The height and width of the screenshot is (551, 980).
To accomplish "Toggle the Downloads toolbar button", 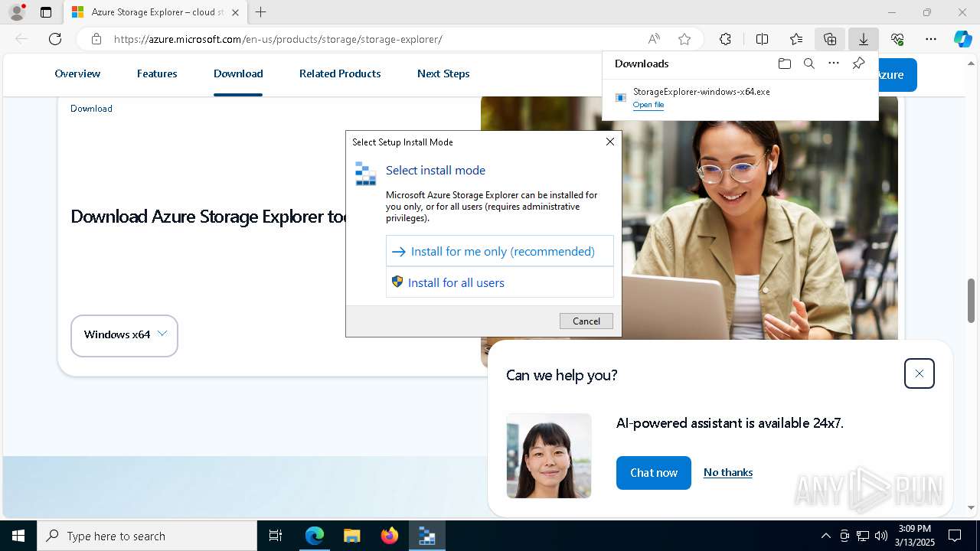I will click(863, 39).
